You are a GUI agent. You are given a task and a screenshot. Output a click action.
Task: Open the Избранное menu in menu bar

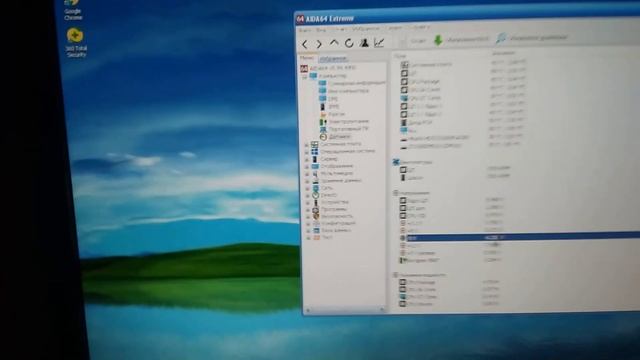click(366, 29)
